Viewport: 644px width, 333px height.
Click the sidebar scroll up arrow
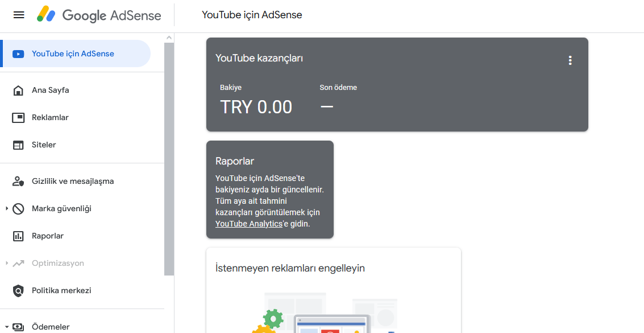(169, 38)
